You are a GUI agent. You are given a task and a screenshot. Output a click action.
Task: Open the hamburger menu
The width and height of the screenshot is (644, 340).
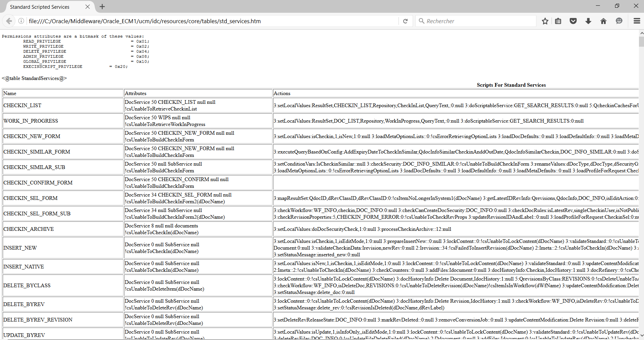click(x=637, y=21)
